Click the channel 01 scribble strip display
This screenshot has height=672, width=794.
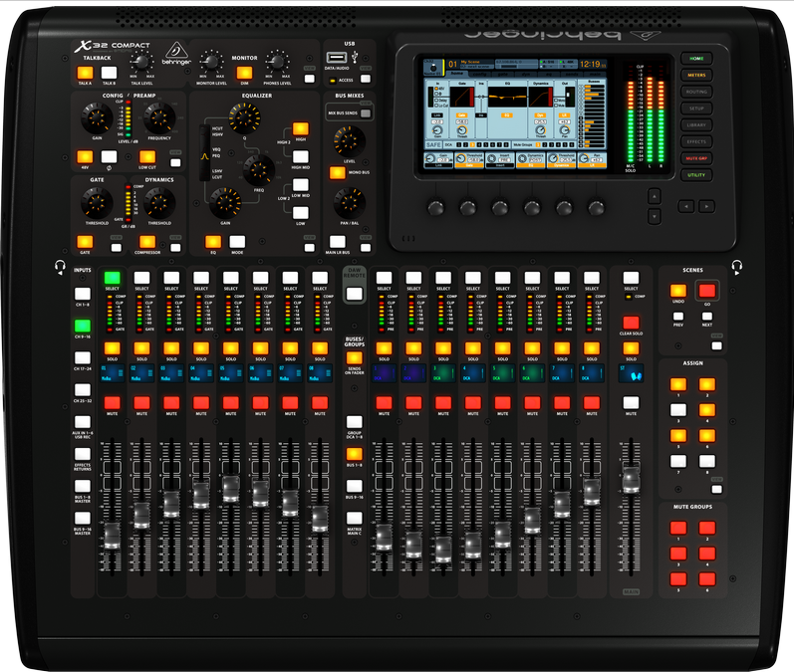[x=112, y=373]
